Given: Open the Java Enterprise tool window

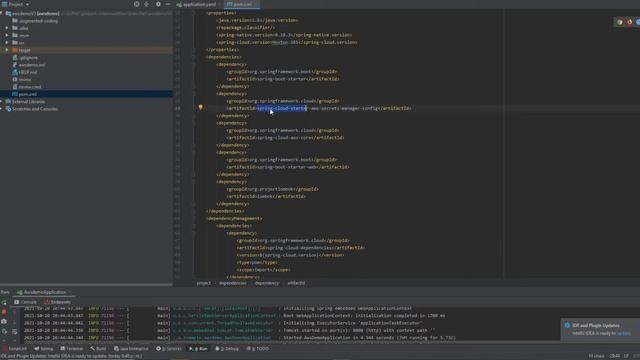Looking at the screenshot, I should pyautogui.click(x=131, y=349).
